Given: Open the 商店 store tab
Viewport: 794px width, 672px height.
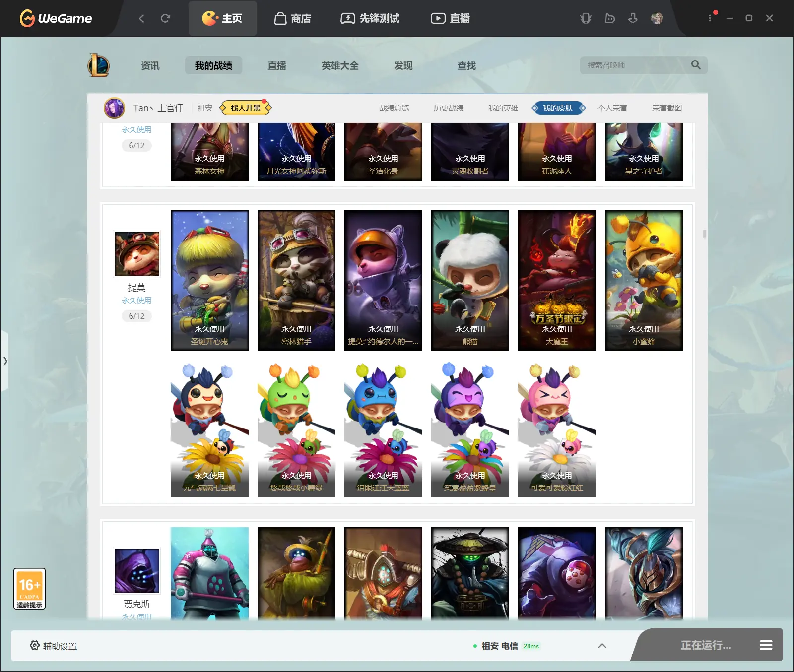Looking at the screenshot, I should pyautogui.click(x=293, y=18).
